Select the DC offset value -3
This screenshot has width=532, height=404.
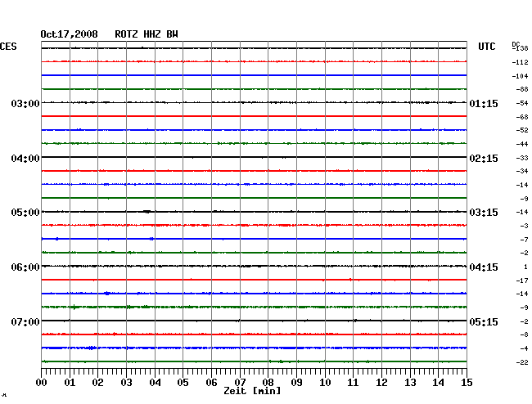click(524, 226)
